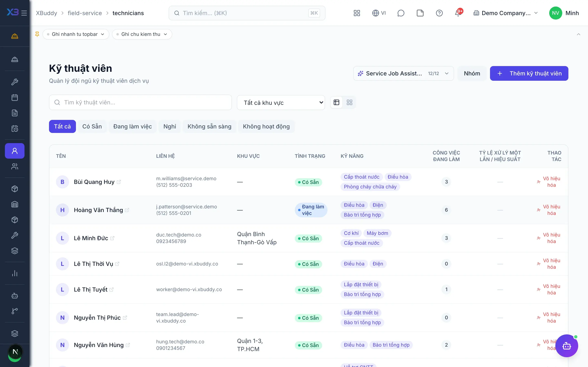Open the bar chart reports sidebar icon

pos(14,273)
